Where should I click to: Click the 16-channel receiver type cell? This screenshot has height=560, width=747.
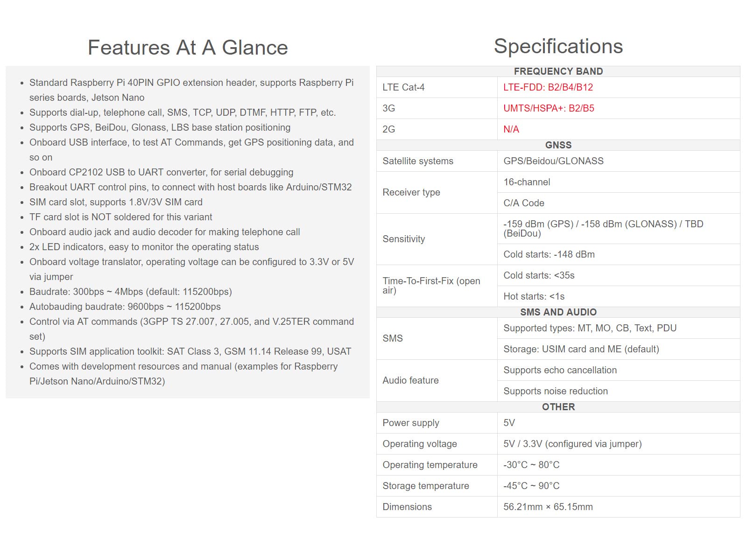(619, 182)
